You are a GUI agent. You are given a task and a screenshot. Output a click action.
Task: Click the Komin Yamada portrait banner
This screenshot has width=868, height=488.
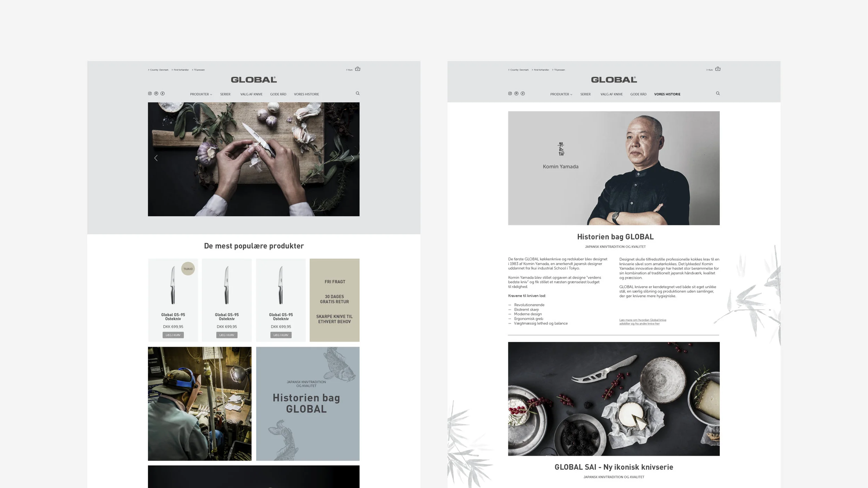614,168
